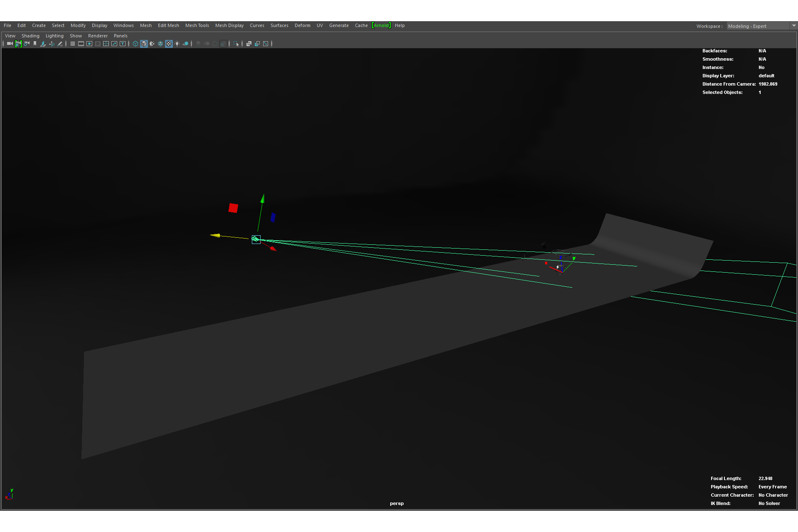798x532 pixels.
Task: Toggle the Resolution Gate icon
Action: click(x=89, y=44)
